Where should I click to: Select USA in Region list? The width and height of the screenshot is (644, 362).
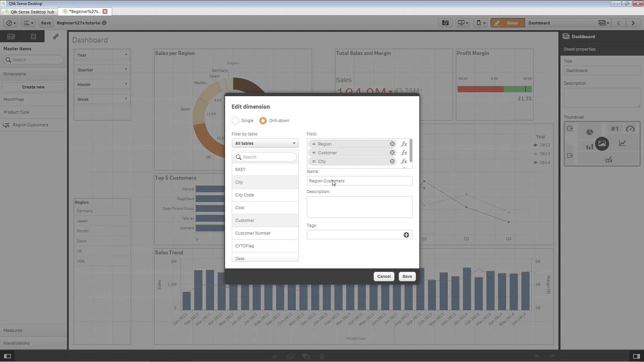102,261
